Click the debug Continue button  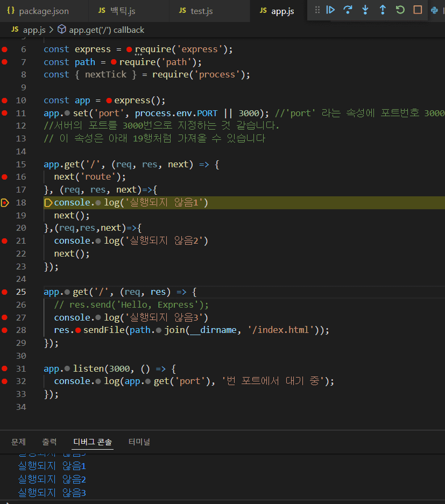[330, 10]
